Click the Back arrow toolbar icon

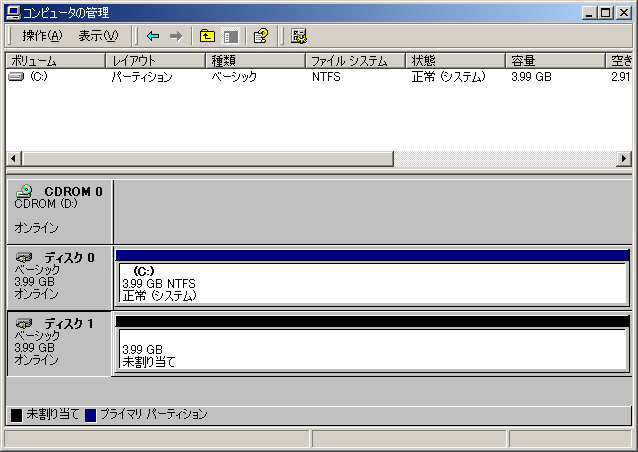(x=153, y=36)
